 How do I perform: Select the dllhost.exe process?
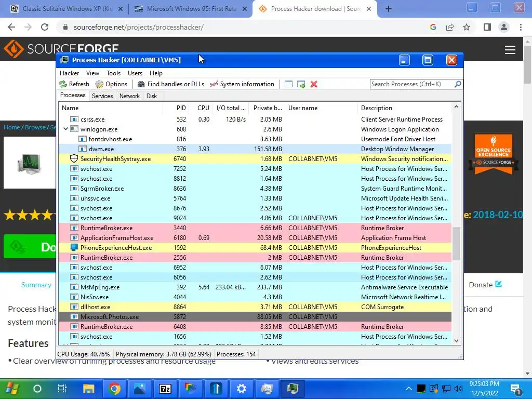click(x=255, y=307)
